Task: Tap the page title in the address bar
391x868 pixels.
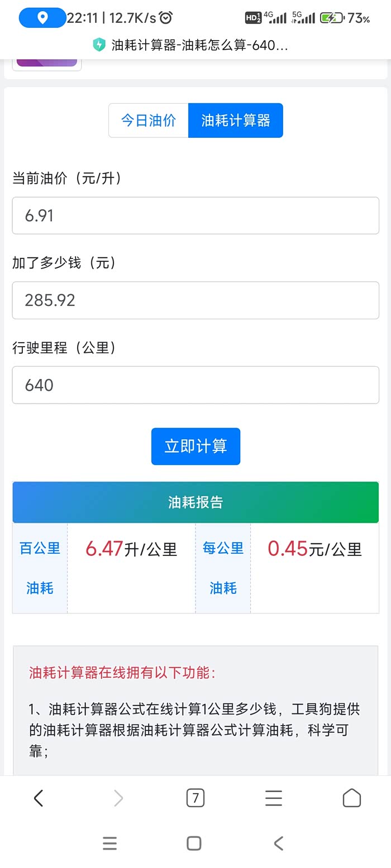Action: (199, 45)
